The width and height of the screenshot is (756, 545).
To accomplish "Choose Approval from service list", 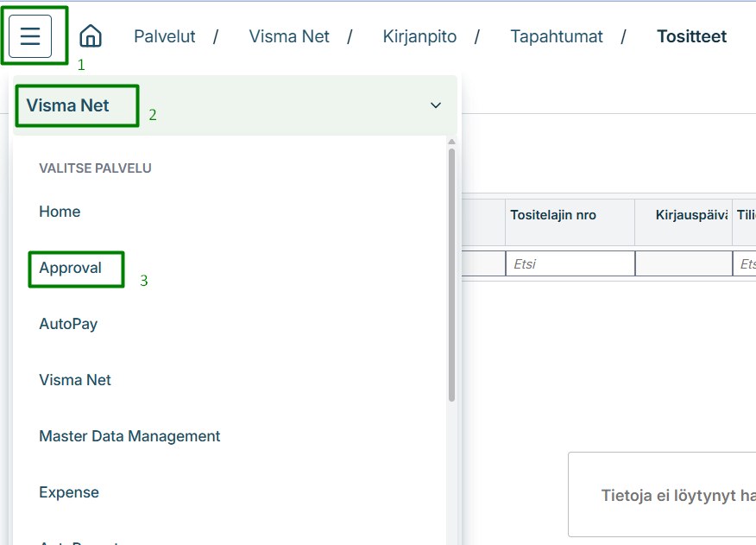I will point(71,268).
